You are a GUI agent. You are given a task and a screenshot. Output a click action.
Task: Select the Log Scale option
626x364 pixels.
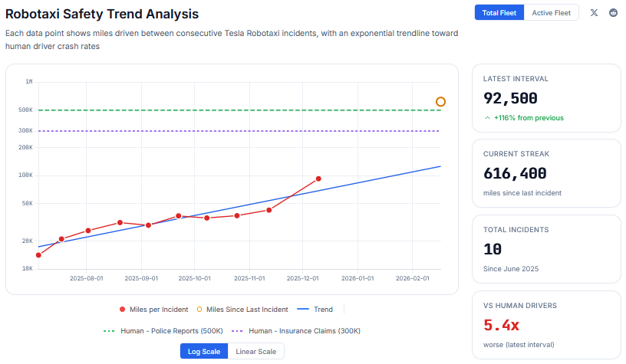click(x=204, y=351)
